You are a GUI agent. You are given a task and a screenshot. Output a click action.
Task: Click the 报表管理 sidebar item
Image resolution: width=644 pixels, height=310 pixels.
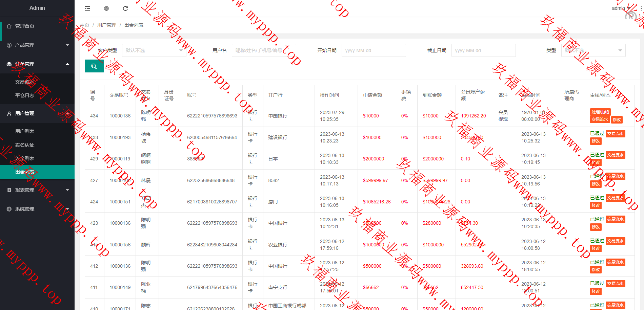tap(24, 190)
